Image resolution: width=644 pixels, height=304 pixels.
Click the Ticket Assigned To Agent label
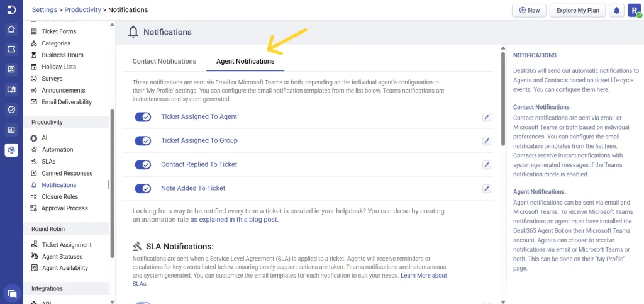point(199,116)
